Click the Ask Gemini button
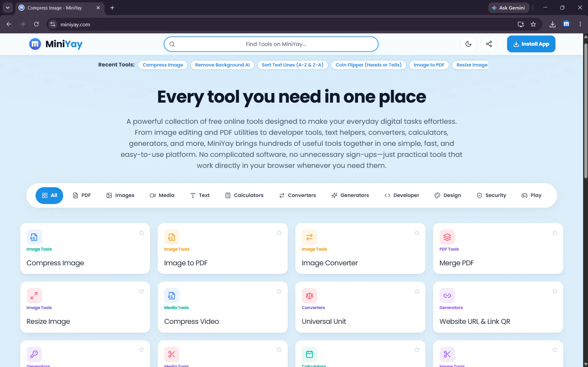The height and width of the screenshot is (367, 588). 508,8
